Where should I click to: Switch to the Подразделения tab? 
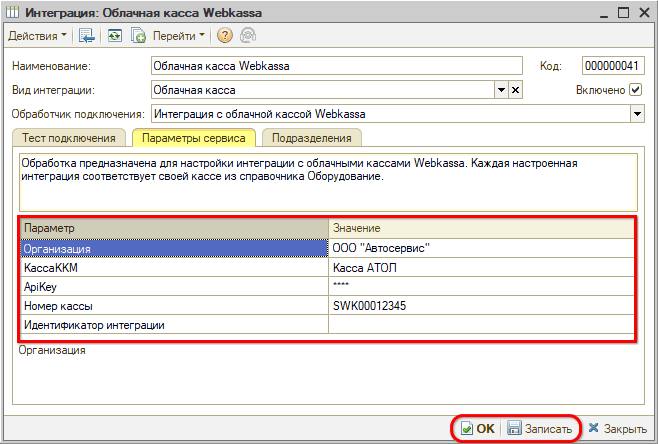pyautogui.click(x=311, y=138)
